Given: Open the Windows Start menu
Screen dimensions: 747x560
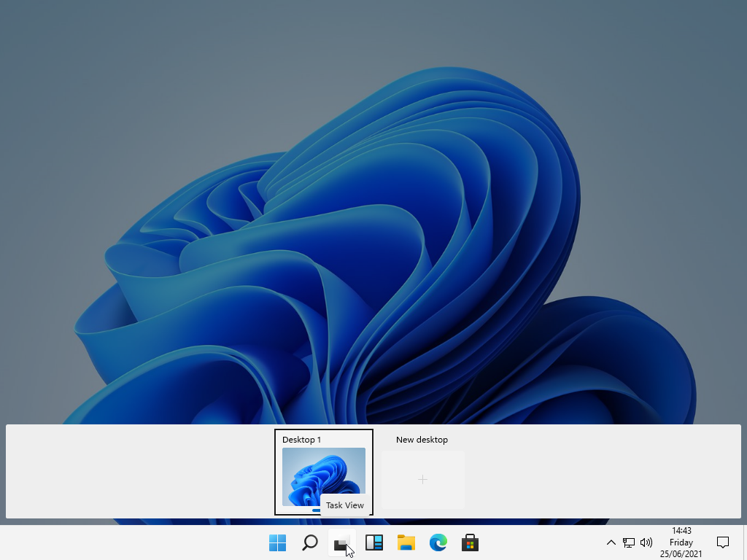Looking at the screenshot, I should coord(277,542).
